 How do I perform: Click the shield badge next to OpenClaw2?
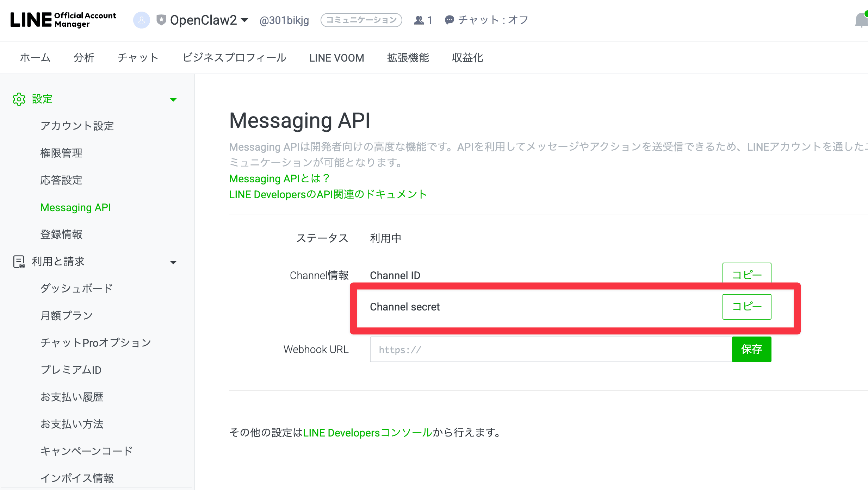tap(161, 20)
